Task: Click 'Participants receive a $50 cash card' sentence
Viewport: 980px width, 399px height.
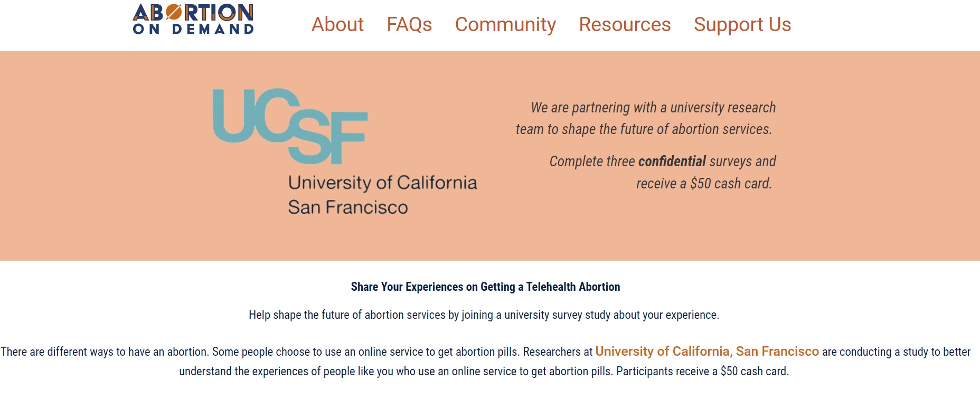Action: coord(702,372)
